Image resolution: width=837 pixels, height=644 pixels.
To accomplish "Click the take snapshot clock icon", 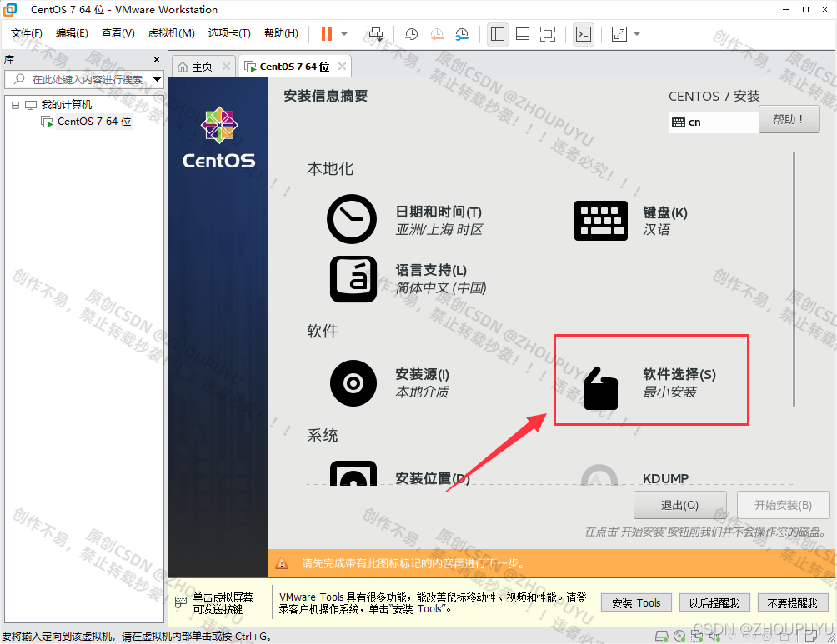I will pyautogui.click(x=411, y=34).
